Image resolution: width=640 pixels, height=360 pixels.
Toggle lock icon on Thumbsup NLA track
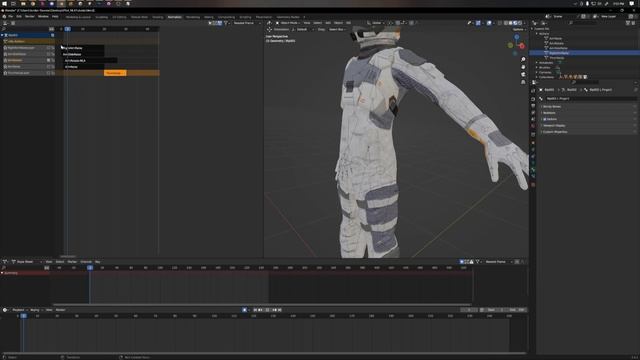click(x=53, y=73)
